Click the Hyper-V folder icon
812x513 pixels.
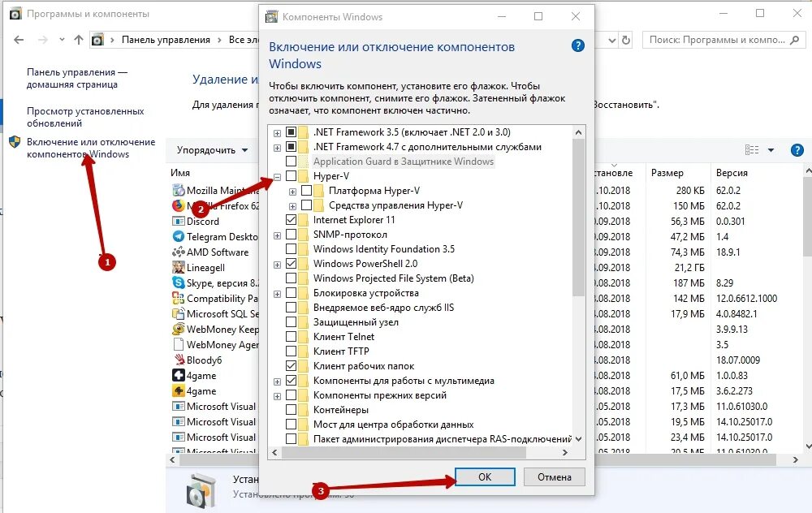pos(304,176)
